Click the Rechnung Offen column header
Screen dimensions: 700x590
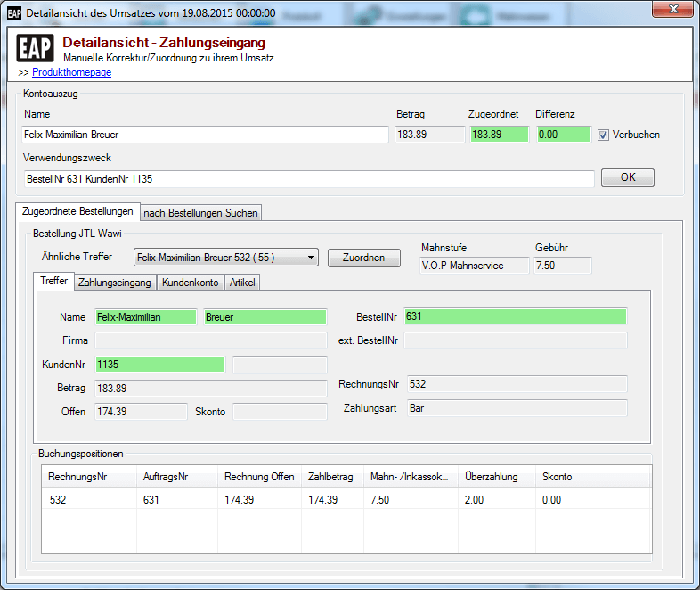(259, 477)
